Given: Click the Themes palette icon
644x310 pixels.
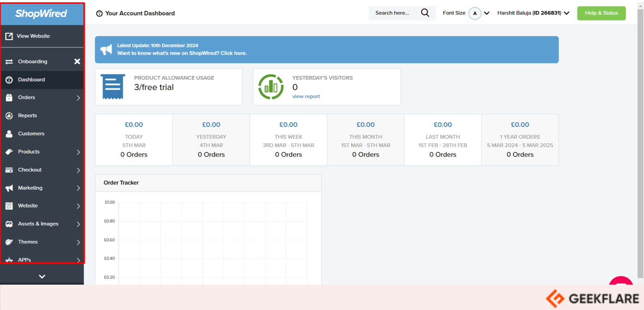Looking at the screenshot, I should 9,242.
